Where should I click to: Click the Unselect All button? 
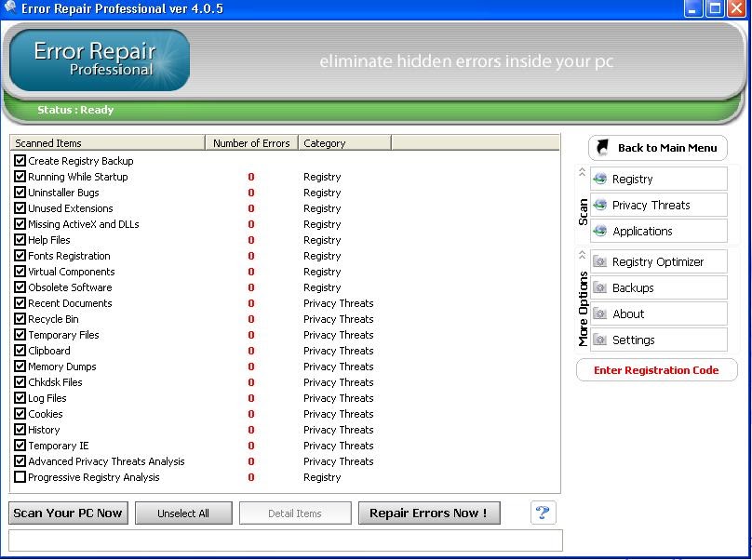[183, 513]
